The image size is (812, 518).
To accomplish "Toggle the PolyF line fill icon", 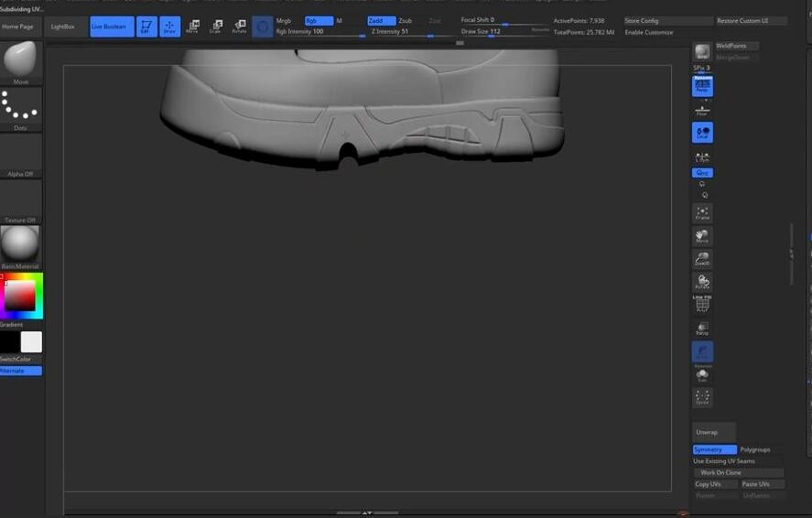I will 702,304.
